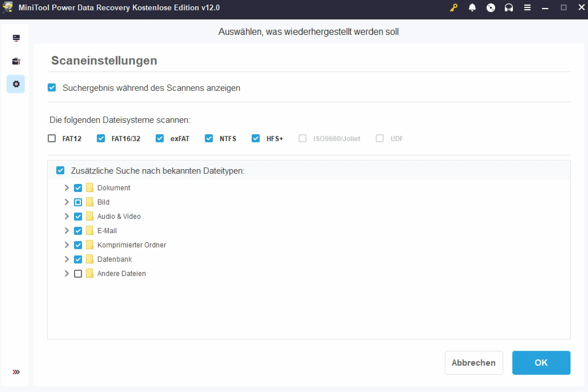This screenshot has height=392, width=588.
Task: Select the Komprimierter Ordner label
Action: click(x=132, y=245)
